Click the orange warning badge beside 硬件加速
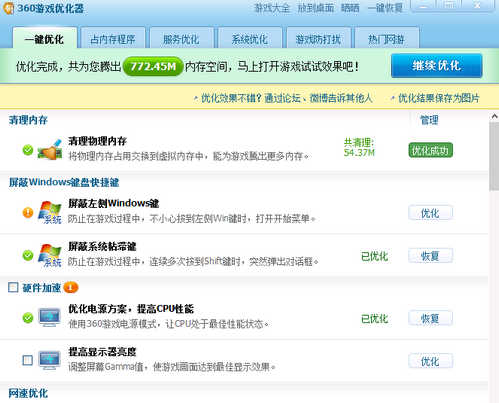 click(71, 287)
